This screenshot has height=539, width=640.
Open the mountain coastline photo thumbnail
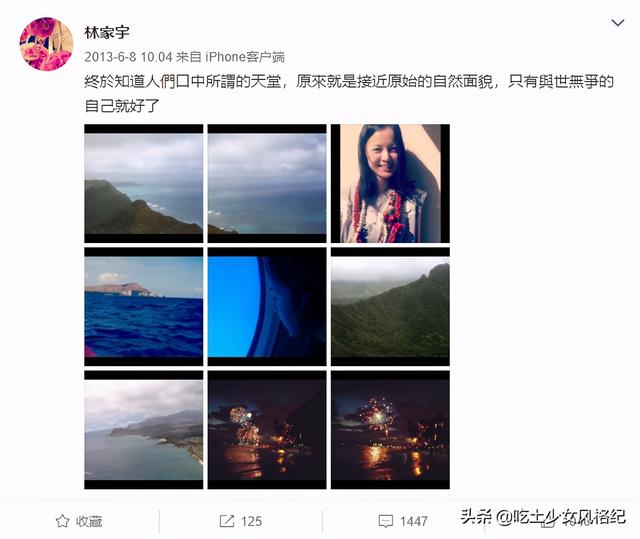point(144,184)
